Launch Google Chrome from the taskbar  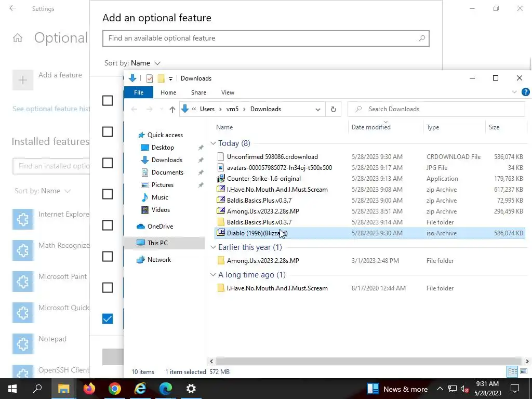click(115, 389)
